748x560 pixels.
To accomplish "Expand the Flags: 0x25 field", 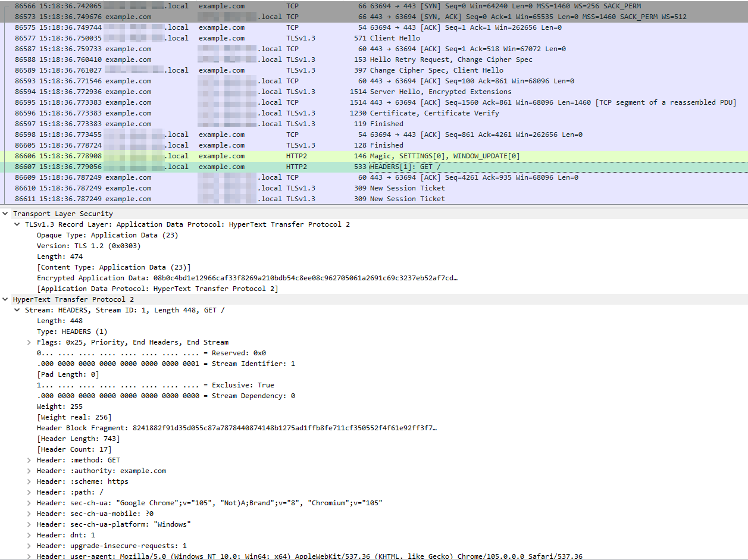I will tap(28, 342).
